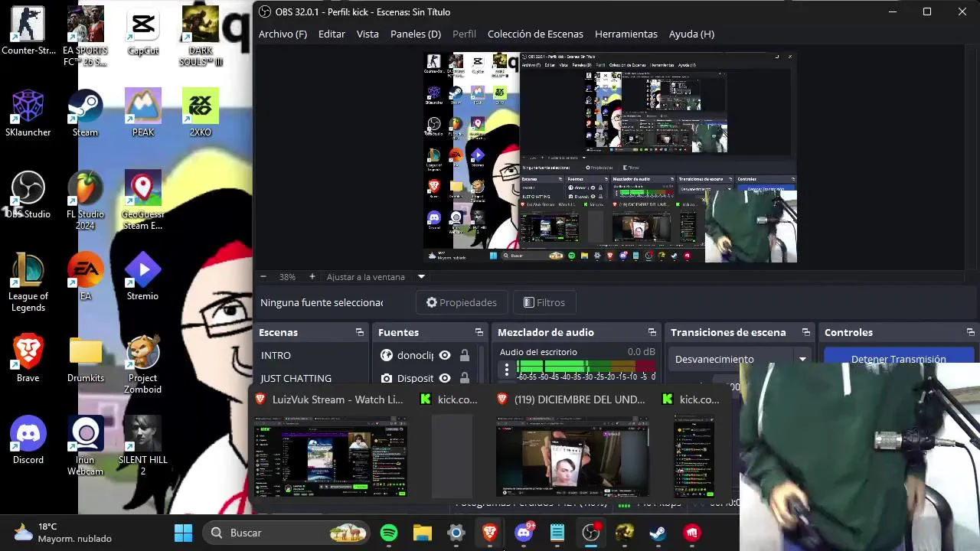Click File Explorer icon in taskbar
This screenshot has height=551, width=980.
click(423, 533)
